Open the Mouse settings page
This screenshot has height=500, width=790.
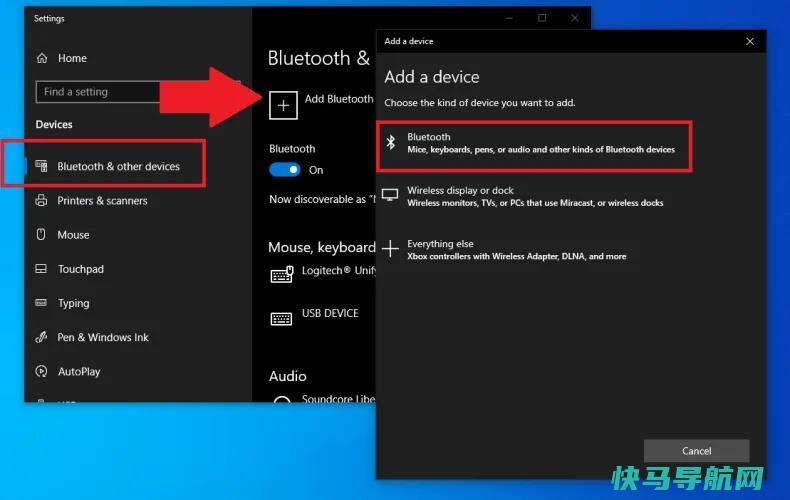[73, 235]
